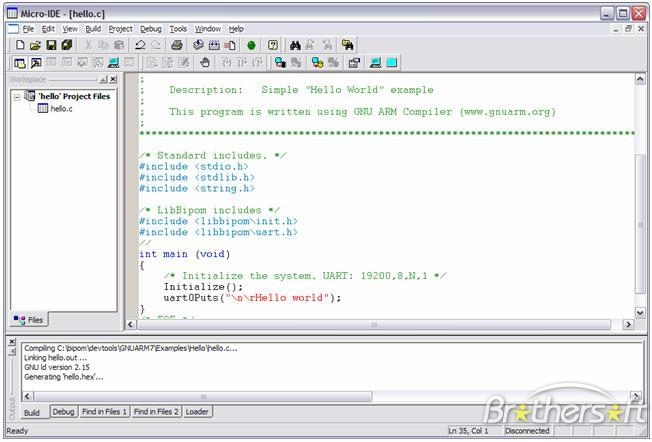Toggle the Output window toolbar button

tap(36, 63)
